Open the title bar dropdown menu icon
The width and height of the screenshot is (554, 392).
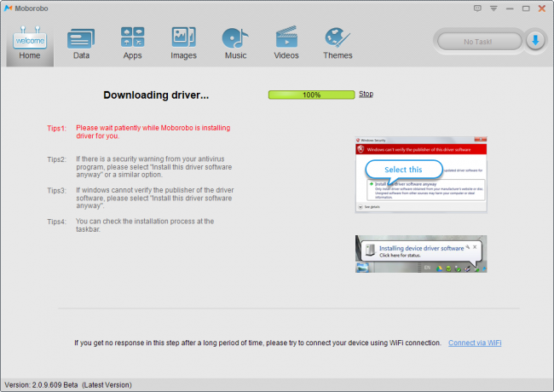[x=493, y=9]
